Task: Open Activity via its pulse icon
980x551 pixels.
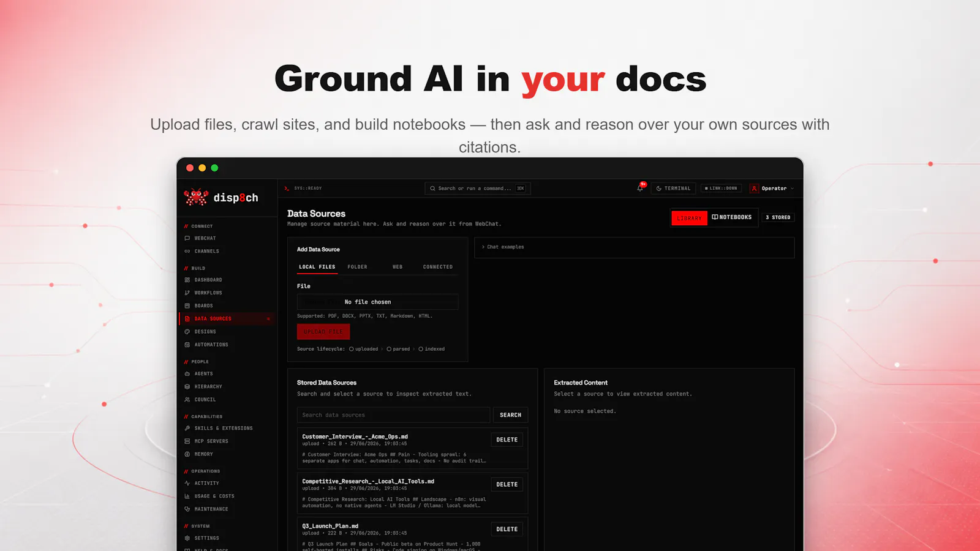Action: tap(187, 483)
